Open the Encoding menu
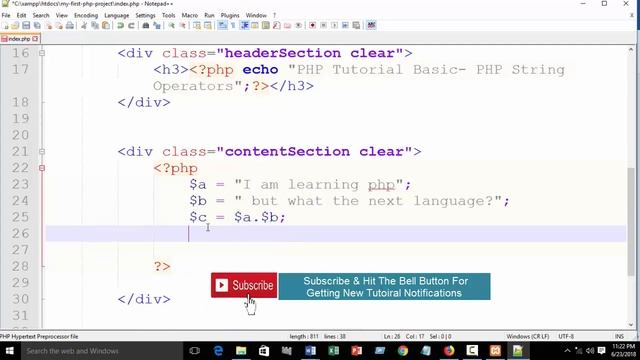Screen dimensions: 640x360 pos(86,15)
